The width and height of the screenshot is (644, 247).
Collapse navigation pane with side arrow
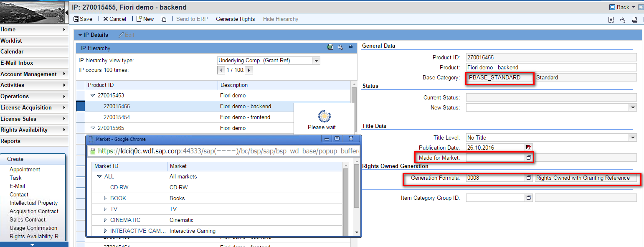[67, 13]
